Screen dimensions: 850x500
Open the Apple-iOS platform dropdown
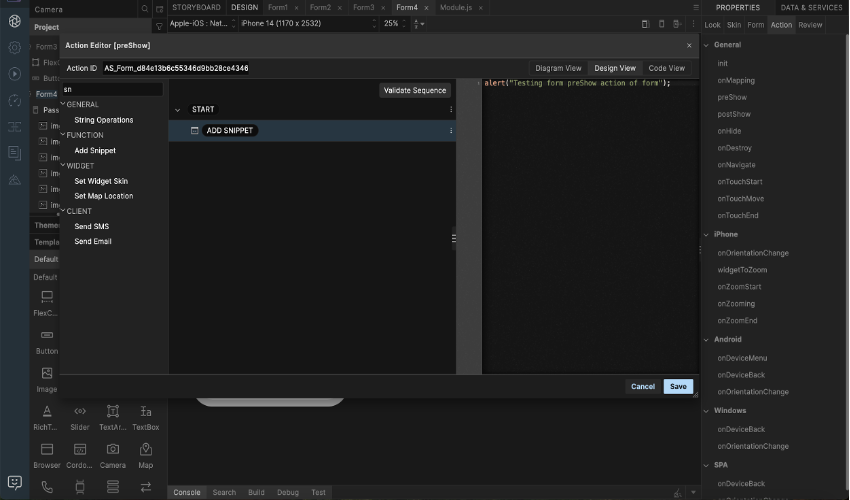pos(203,23)
